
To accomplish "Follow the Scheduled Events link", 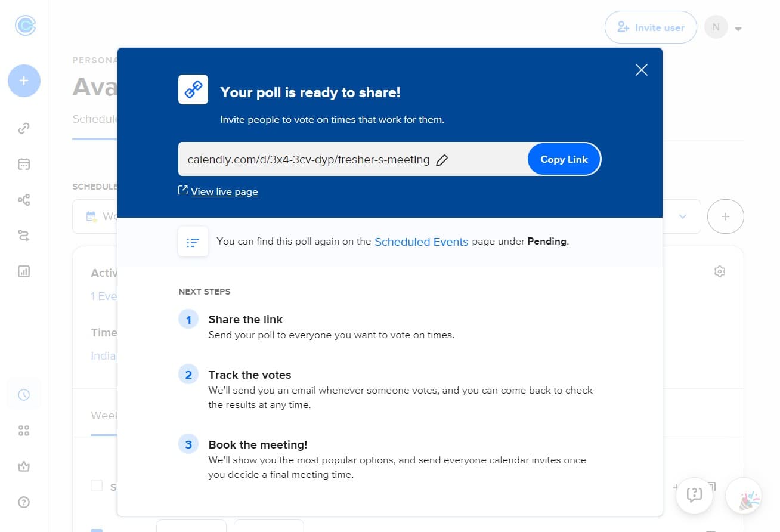I will pyautogui.click(x=421, y=242).
